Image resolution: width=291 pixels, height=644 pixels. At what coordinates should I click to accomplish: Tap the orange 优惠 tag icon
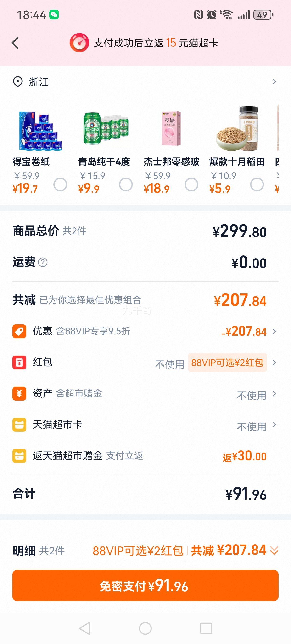coord(19,331)
